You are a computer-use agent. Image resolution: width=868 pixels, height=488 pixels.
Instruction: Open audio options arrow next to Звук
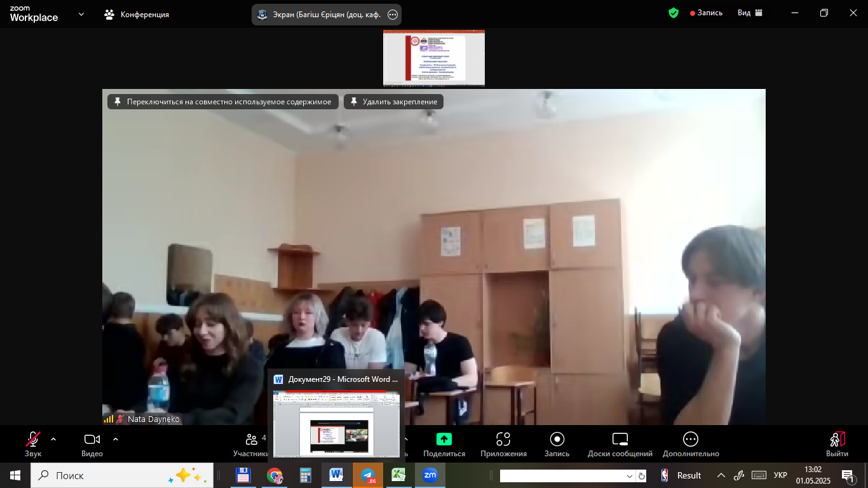pos(53,439)
